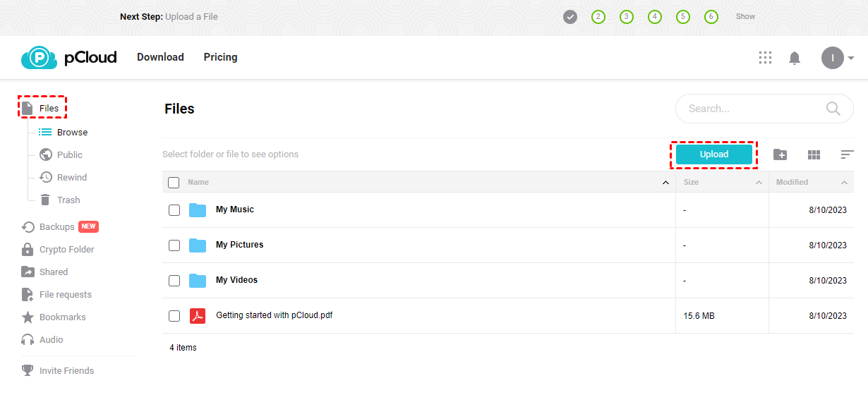Sort by the Size column arrow
The image size is (868, 395).
(x=759, y=183)
